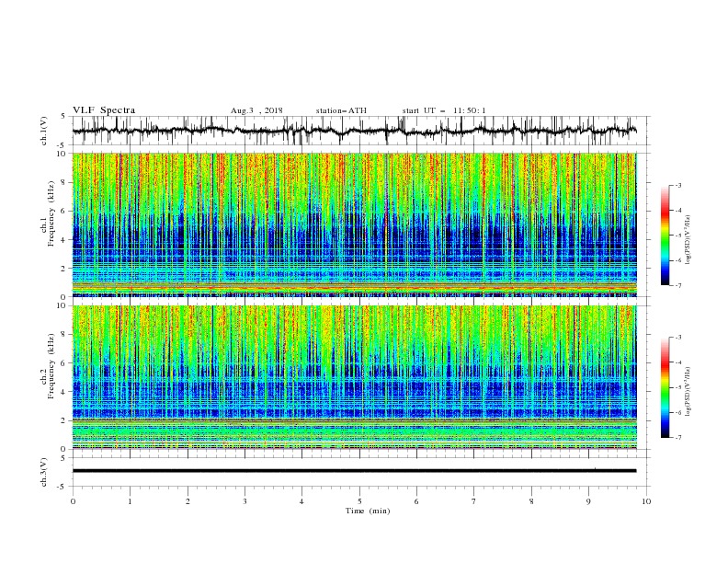
Task: Click the "-6" label on ch.1 colorbar
Action: [x=678, y=260]
